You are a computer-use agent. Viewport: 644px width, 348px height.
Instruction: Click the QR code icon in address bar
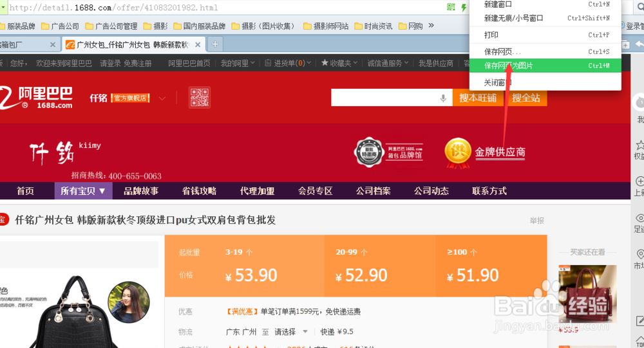tap(451, 7)
